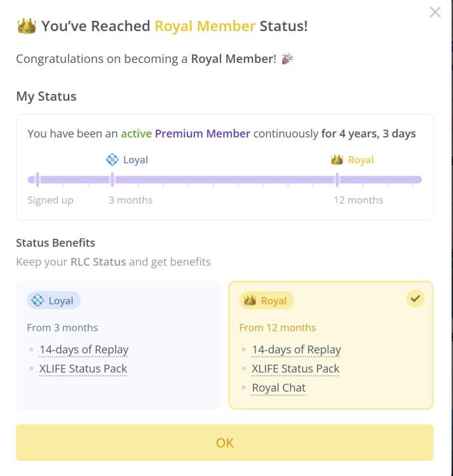Click the Loyal diamond icon above the timeline
The width and height of the screenshot is (453, 476).
(112, 159)
